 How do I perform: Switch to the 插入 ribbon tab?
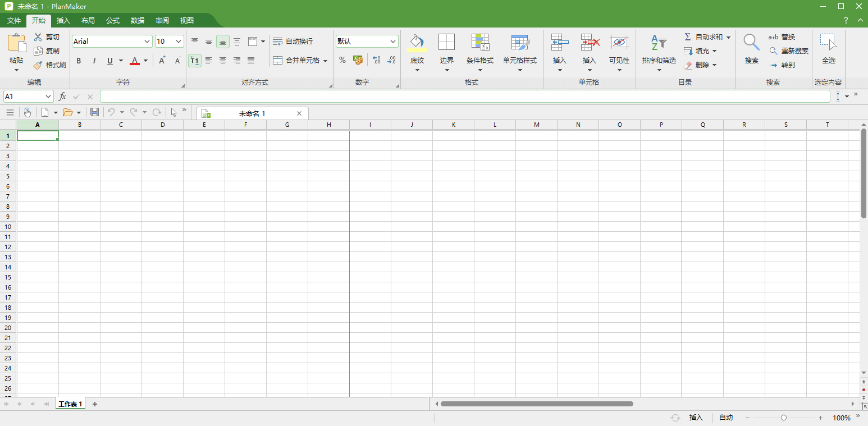[63, 21]
